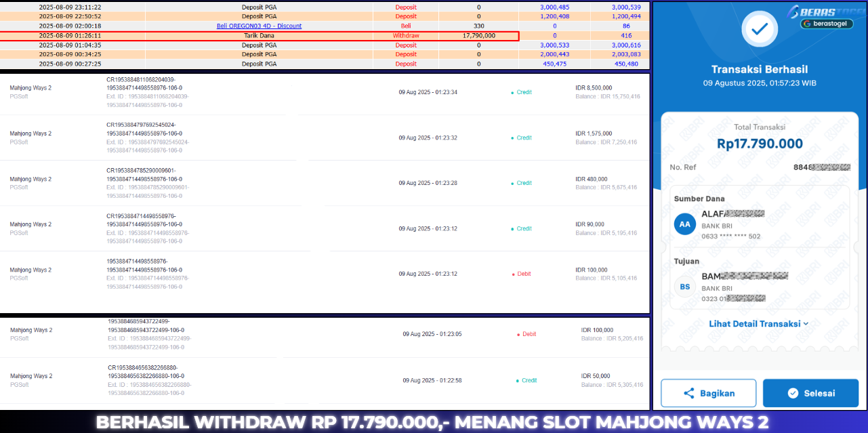Click the balance value 2,003,083
The image size is (868, 433).
click(x=625, y=54)
